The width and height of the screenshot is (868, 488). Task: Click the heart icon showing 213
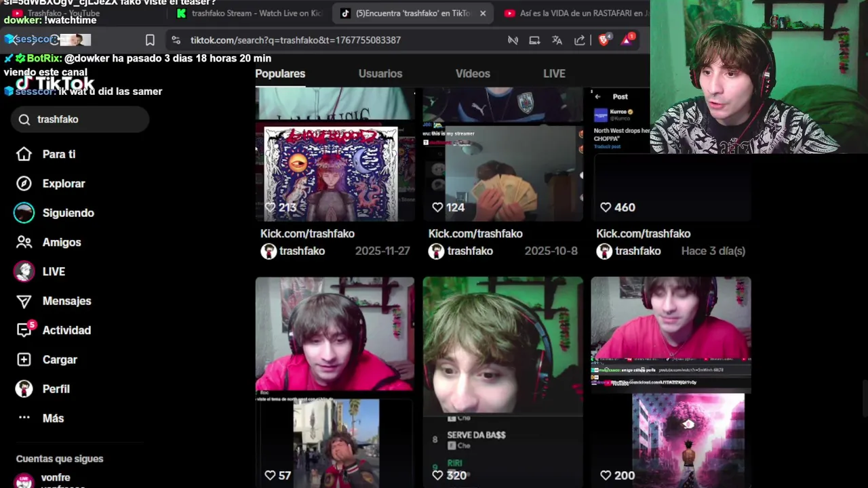click(x=270, y=207)
